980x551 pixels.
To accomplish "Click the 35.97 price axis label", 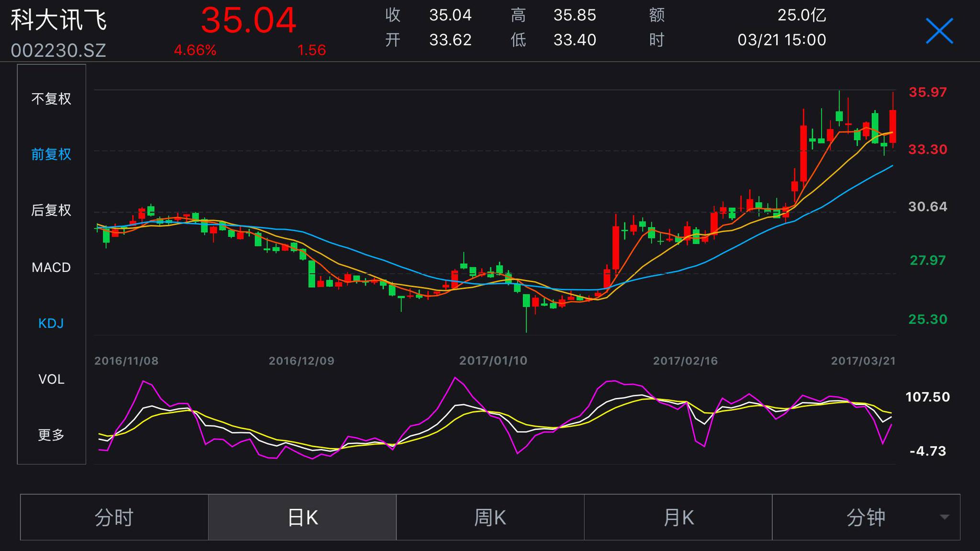I will click(927, 92).
